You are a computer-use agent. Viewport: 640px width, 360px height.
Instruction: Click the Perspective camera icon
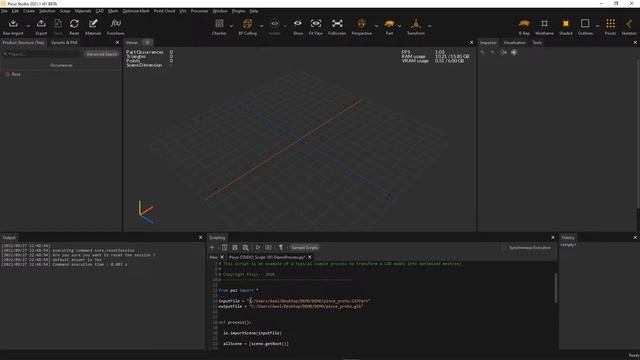pos(362,24)
